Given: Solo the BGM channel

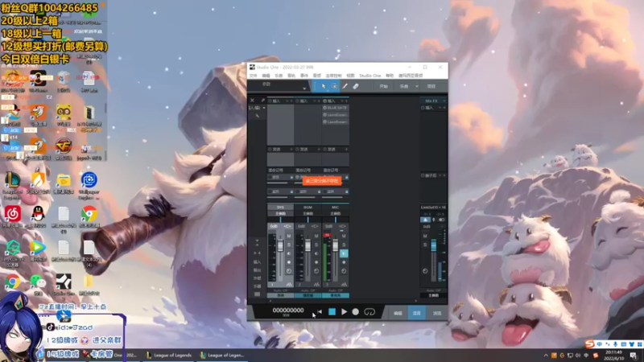Looking at the screenshot, I should (316, 245).
